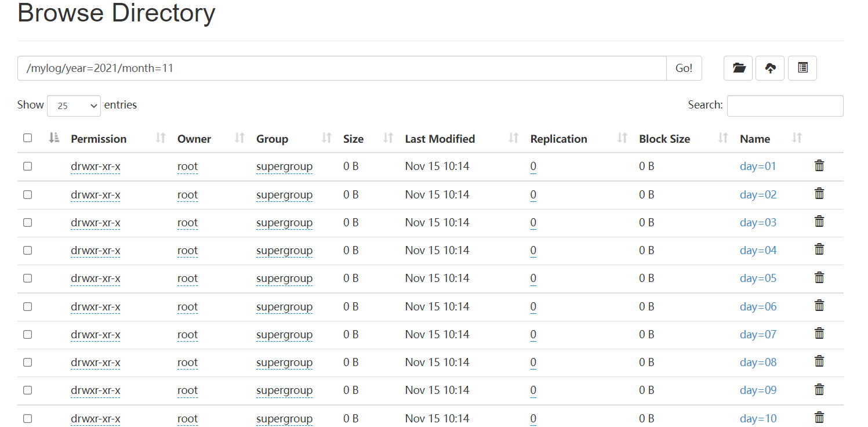This screenshot has width=868, height=427.
Task: Sort table by Block Size column
Action: click(x=723, y=138)
